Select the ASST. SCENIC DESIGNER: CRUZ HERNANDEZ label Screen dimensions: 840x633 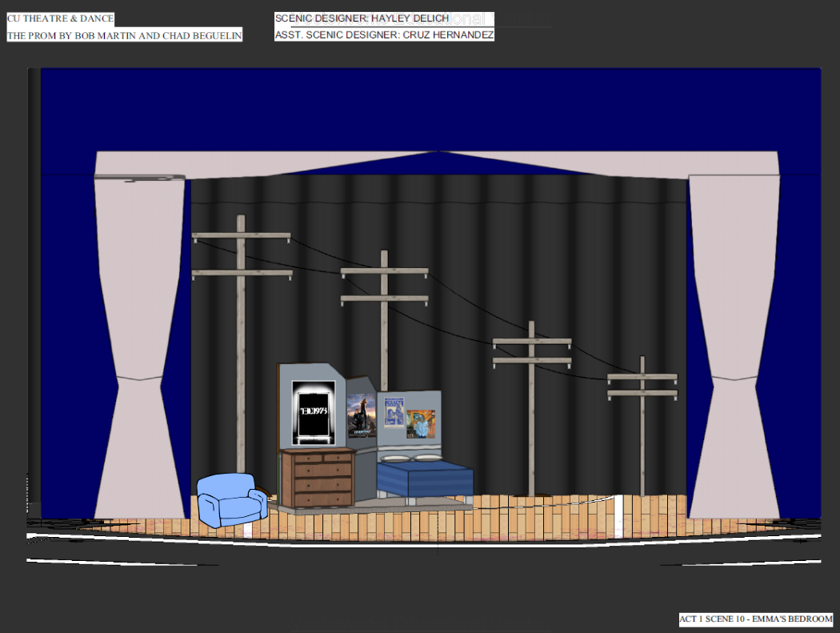384,34
